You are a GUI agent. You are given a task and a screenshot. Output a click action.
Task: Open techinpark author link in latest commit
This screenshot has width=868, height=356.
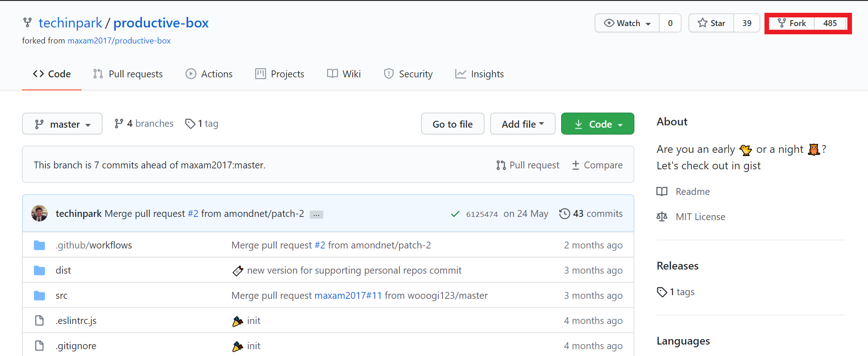click(x=79, y=214)
